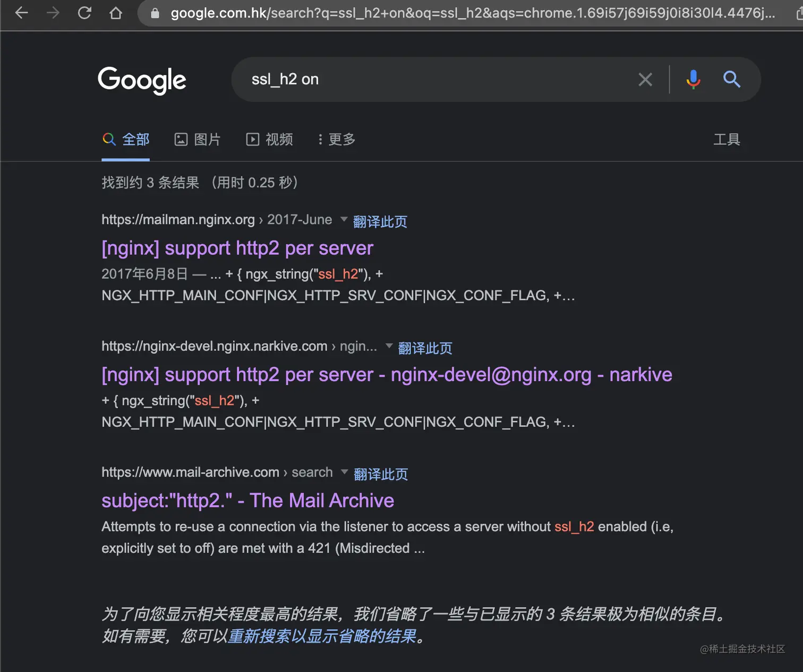Click the browser home icon

click(116, 13)
